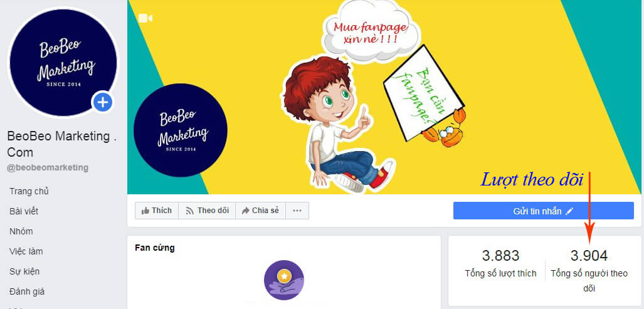Click the yellow cover photo image
This screenshot has height=309, width=644.
click(384, 97)
